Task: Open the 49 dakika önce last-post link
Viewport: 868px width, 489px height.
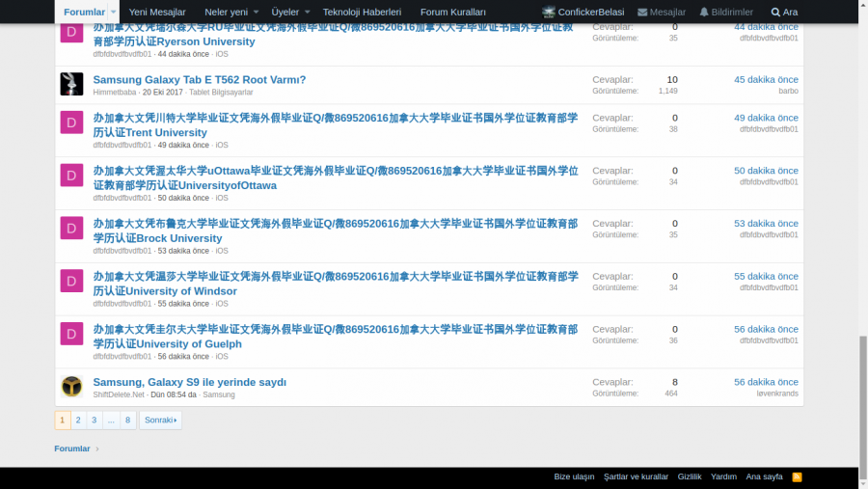Action: [766, 118]
